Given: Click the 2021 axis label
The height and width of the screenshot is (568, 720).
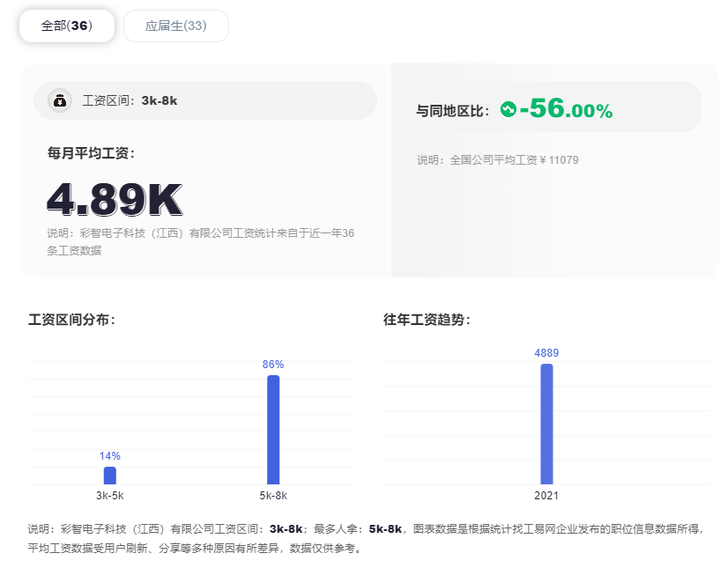Looking at the screenshot, I should (546, 495).
